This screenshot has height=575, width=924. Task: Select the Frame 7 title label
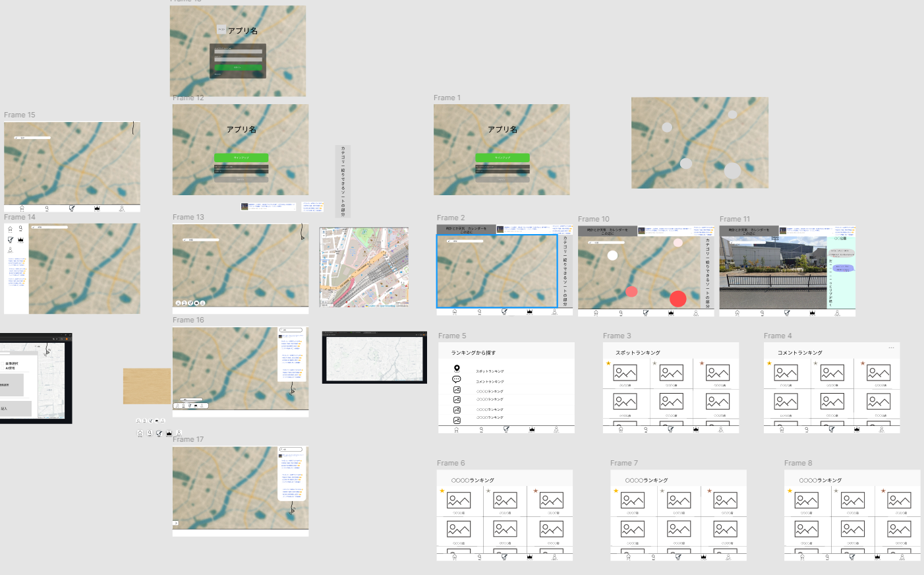pos(623,463)
